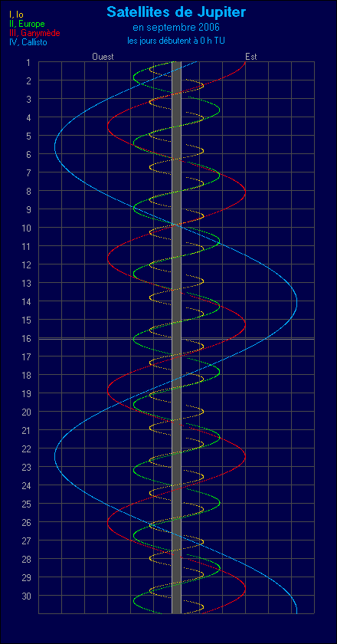
Task: Click Jupiter's gray central band
Action: 176,337
